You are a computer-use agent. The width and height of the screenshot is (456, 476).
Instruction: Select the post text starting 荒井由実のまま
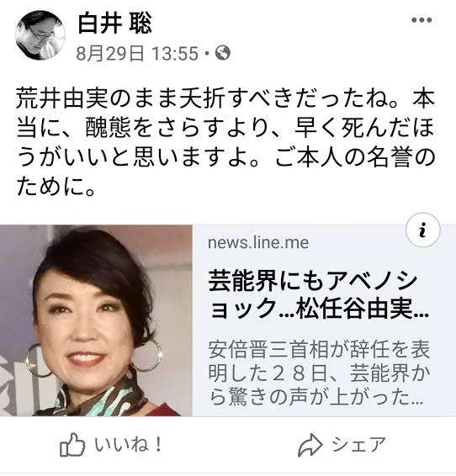pos(225,143)
